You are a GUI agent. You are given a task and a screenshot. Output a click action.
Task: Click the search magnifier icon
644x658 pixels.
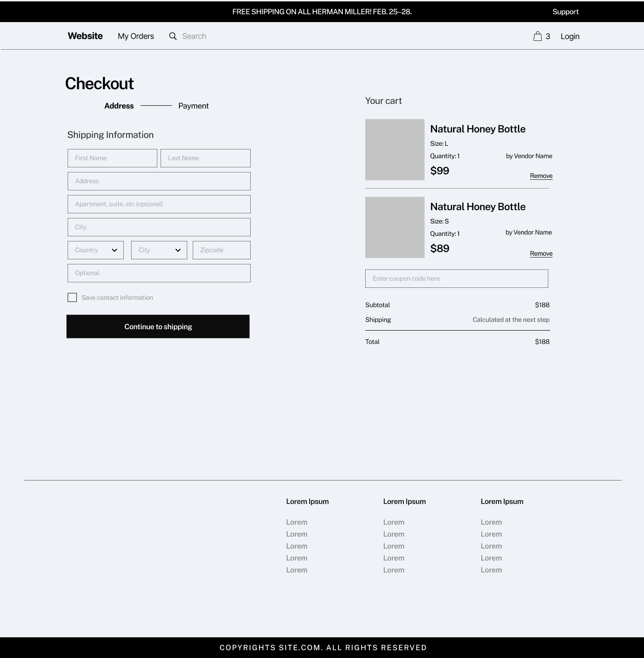click(x=173, y=36)
